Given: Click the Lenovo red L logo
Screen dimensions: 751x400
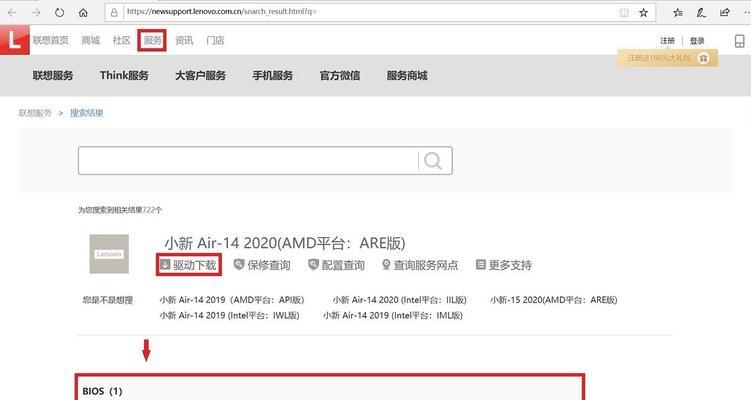Looking at the screenshot, I should pyautogui.click(x=14, y=40).
